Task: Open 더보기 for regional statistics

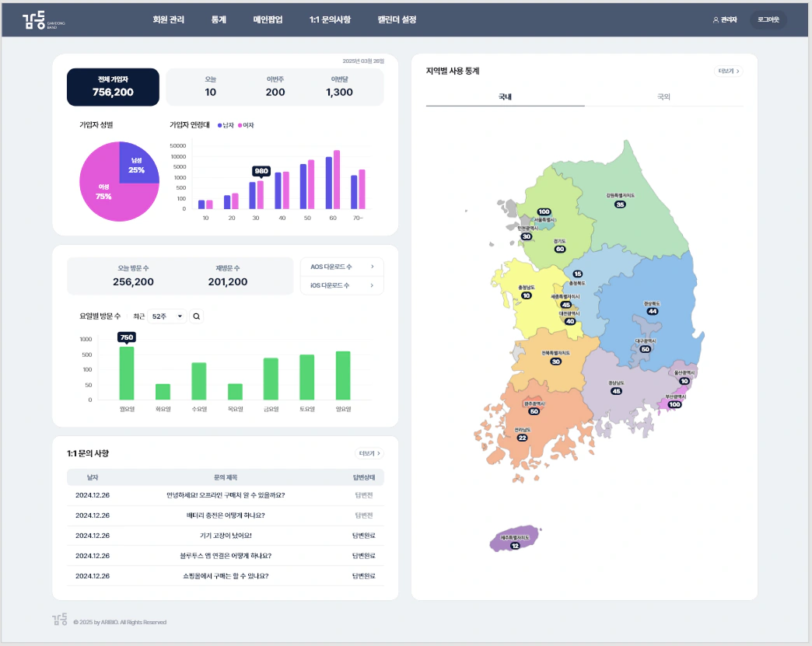Action: click(729, 71)
